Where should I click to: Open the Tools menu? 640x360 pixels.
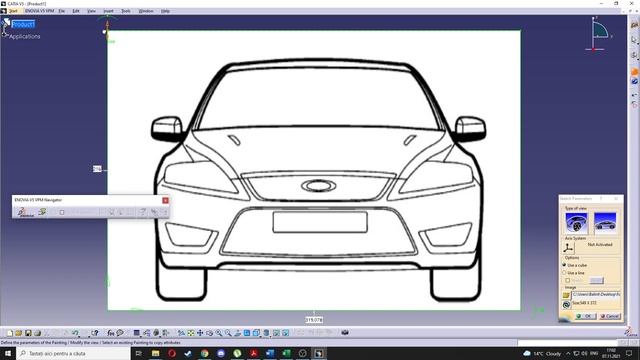[126, 11]
